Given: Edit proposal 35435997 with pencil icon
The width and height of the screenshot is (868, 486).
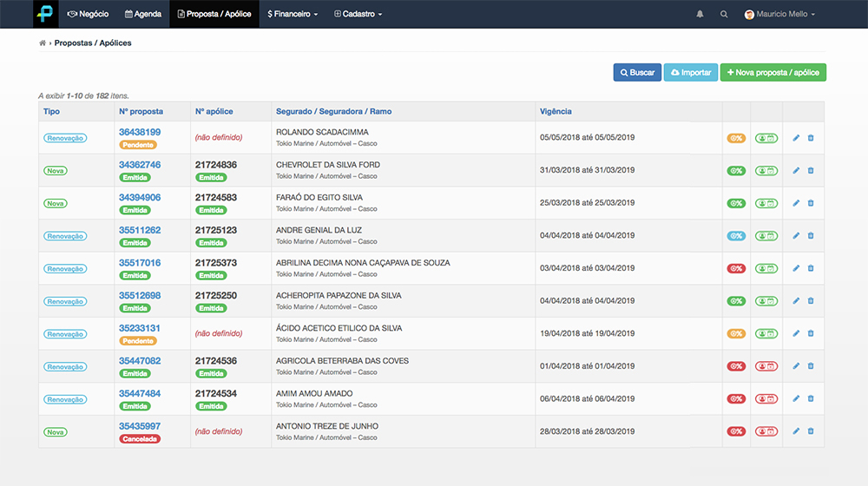Looking at the screenshot, I should tap(796, 431).
